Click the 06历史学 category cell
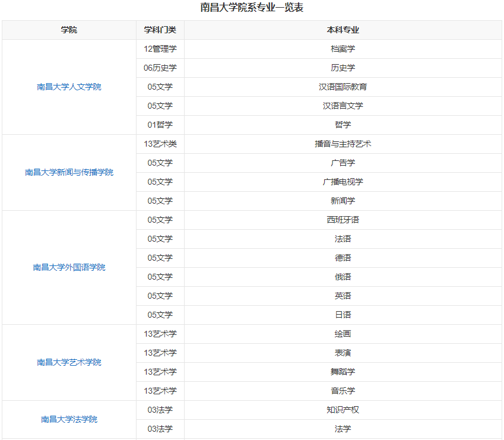504x440 pixels. [160, 68]
